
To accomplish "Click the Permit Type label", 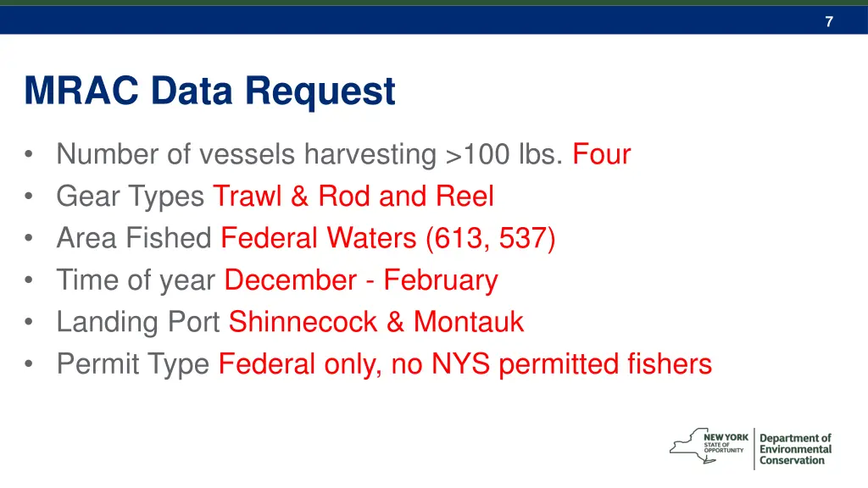I will coord(133,364).
